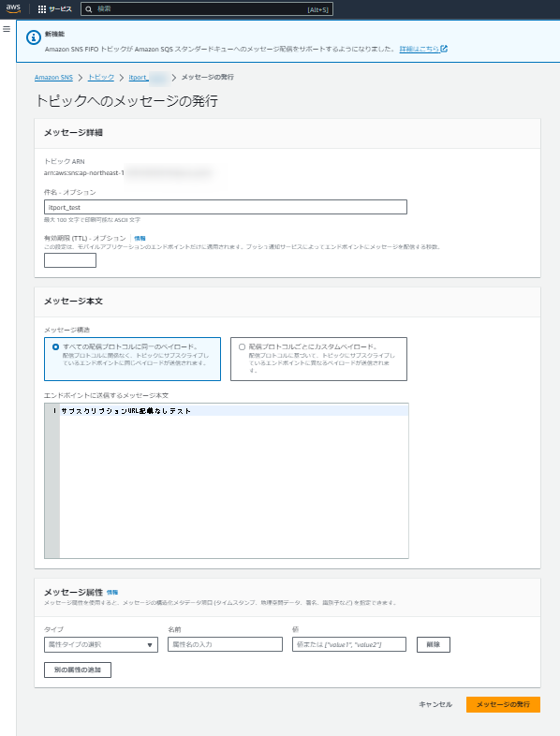Click the search magnifier icon
560x736 pixels.
(x=89, y=9)
